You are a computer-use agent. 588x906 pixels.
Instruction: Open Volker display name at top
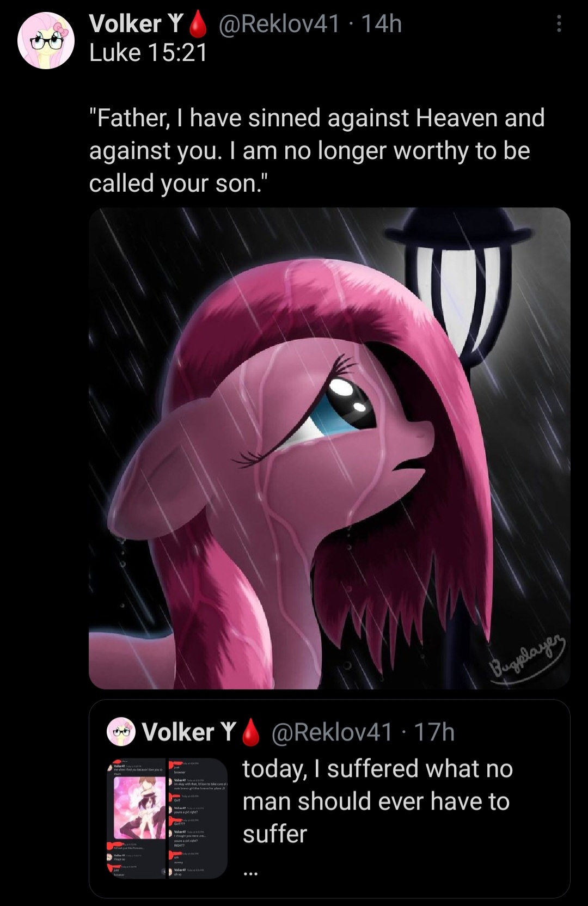click(136, 23)
